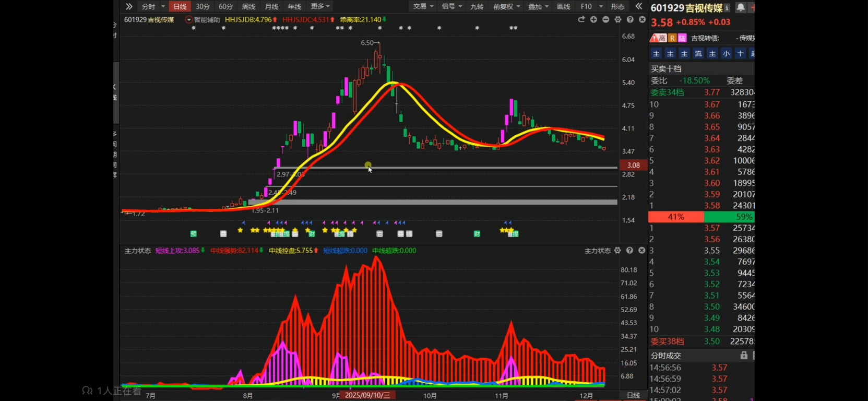This screenshot has height=401, width=868.
Task: Click zoom-out minus icon on main chart
Action: 605,19
